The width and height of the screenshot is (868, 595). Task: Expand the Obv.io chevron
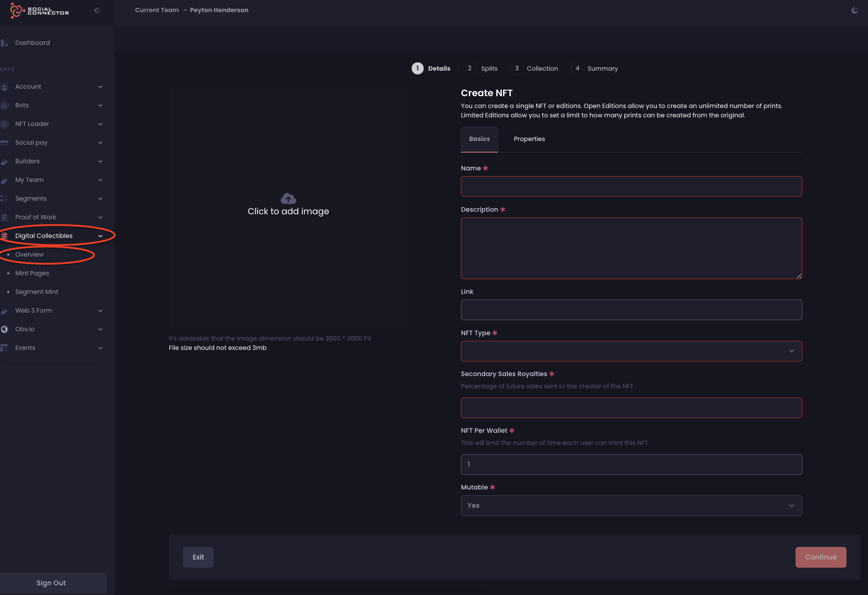100,329
